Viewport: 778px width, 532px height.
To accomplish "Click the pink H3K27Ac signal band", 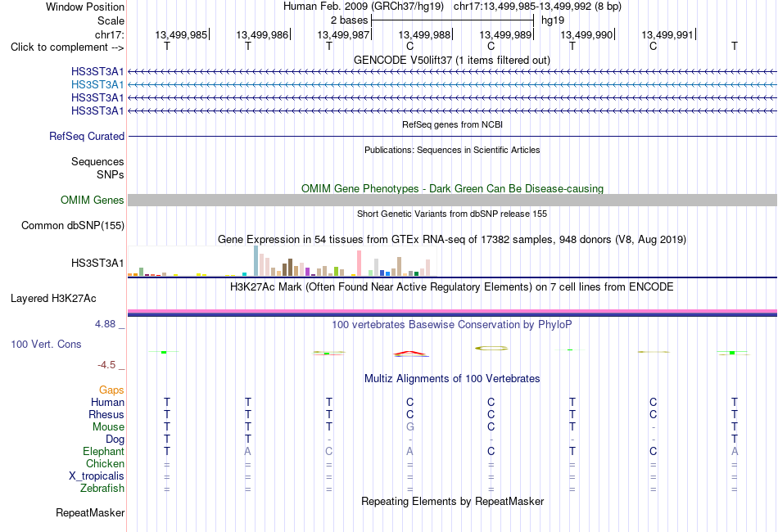I will 452,312.
